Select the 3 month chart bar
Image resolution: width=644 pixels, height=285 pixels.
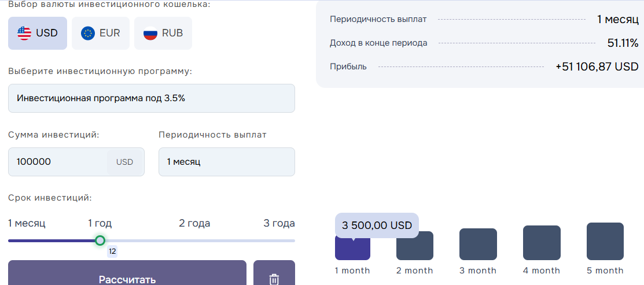click(478, 244)
